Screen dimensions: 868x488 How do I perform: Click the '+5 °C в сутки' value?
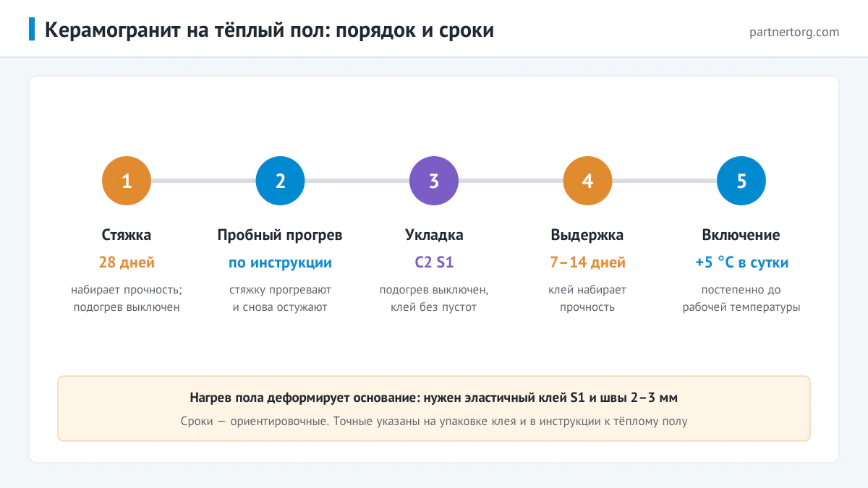(x=741, y=262)
